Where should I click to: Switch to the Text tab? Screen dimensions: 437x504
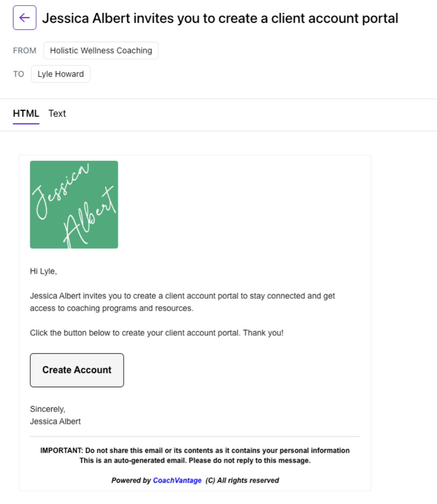[x=57, y=114]
